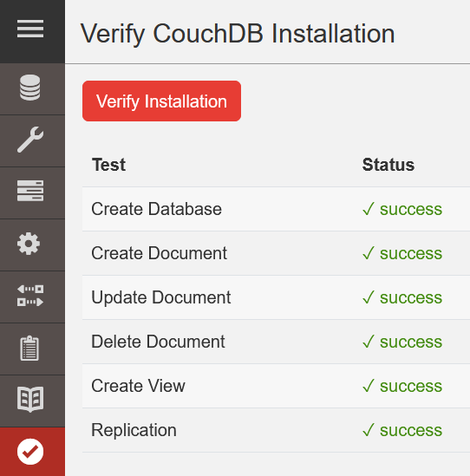The image size is (470, 476).
Task: Click success status for Create Database
Action: click(402, 209)
